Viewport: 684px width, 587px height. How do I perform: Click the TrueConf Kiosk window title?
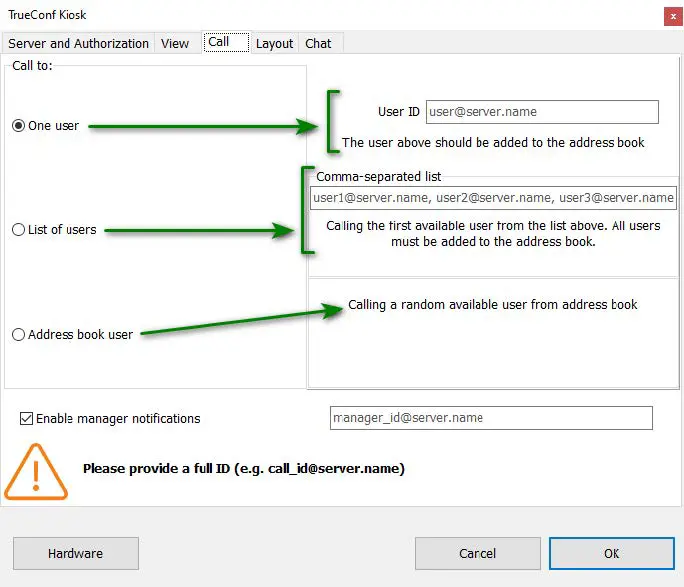click(47, 15)
